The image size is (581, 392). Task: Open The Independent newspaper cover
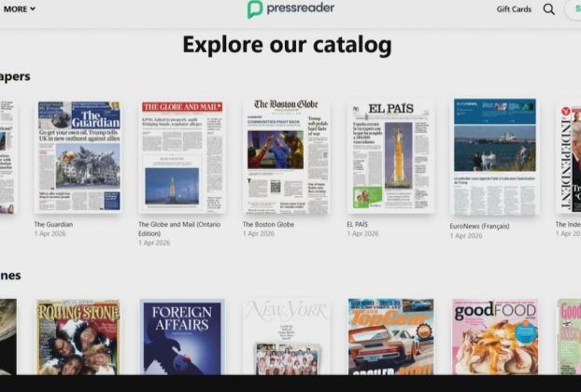tap(569, 156)
